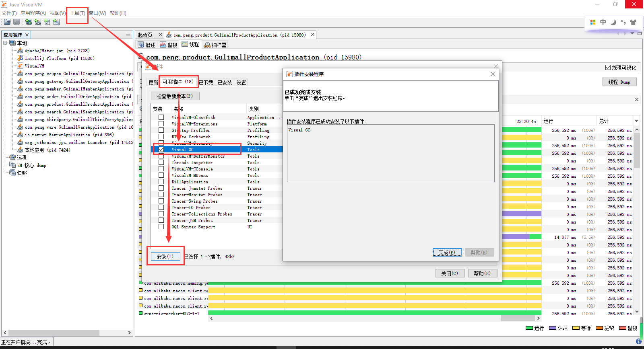This screenshot has height=349, width=644.
Task: Switch to the 设置 tab
Action: pyautogui.click(x=241, y=82)
